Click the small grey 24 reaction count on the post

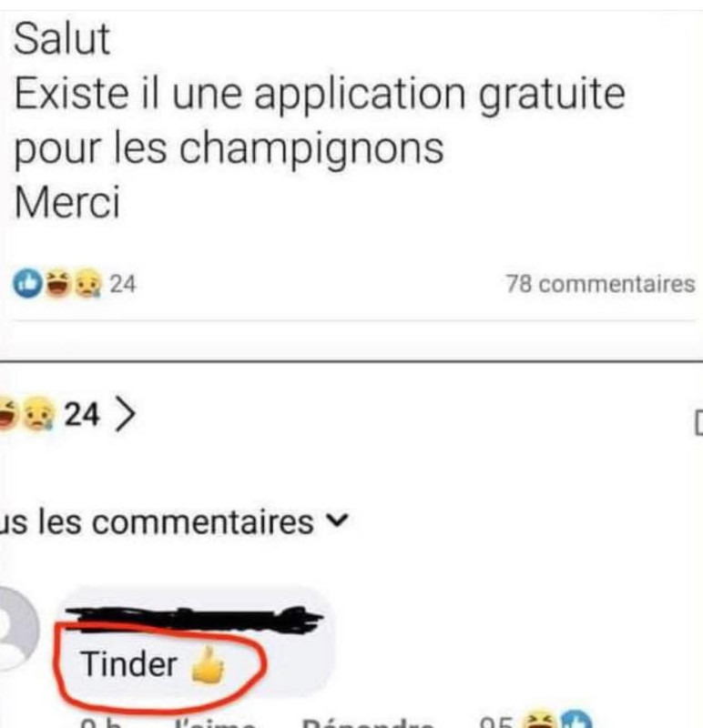[x=123, y=284]
